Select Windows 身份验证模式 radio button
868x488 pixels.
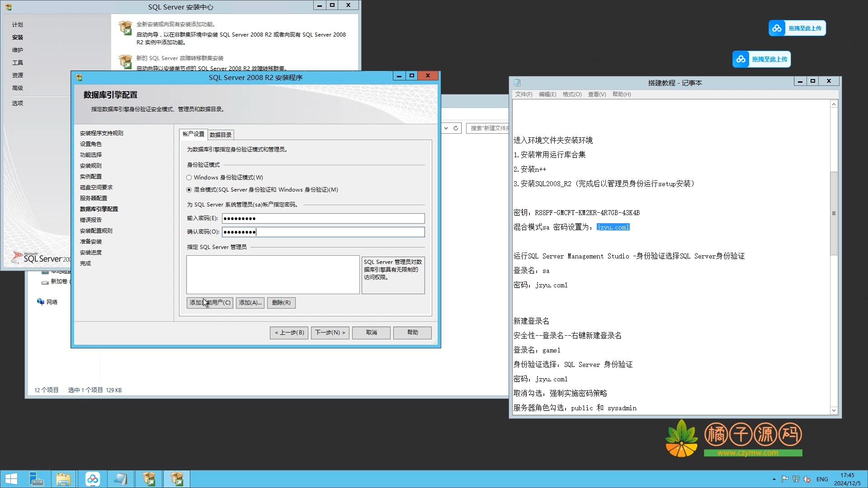pyautogui.click(x=189, y=177)
